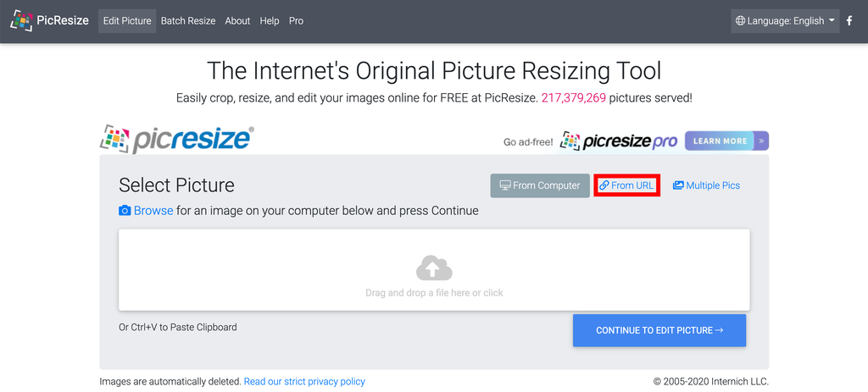868x392 pixels.
Task: Expand the Language: English dropdown
Action: (x=785, y=20)
